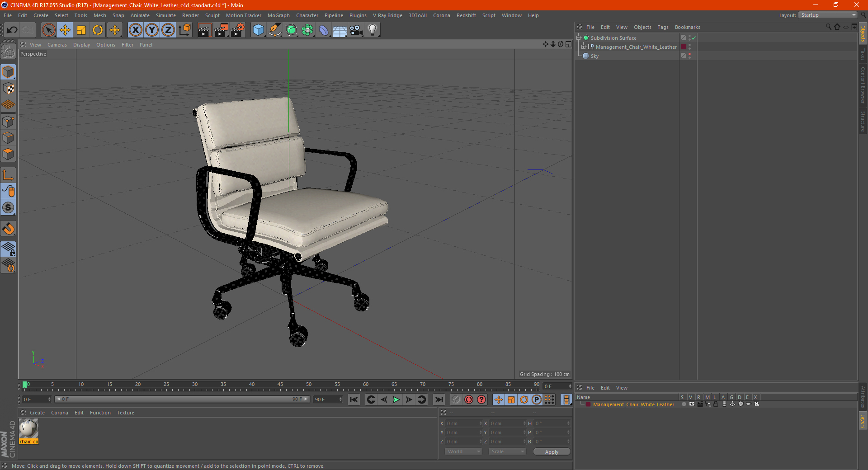Click frame 45 on the timeline ruler

tap(280, 385)
